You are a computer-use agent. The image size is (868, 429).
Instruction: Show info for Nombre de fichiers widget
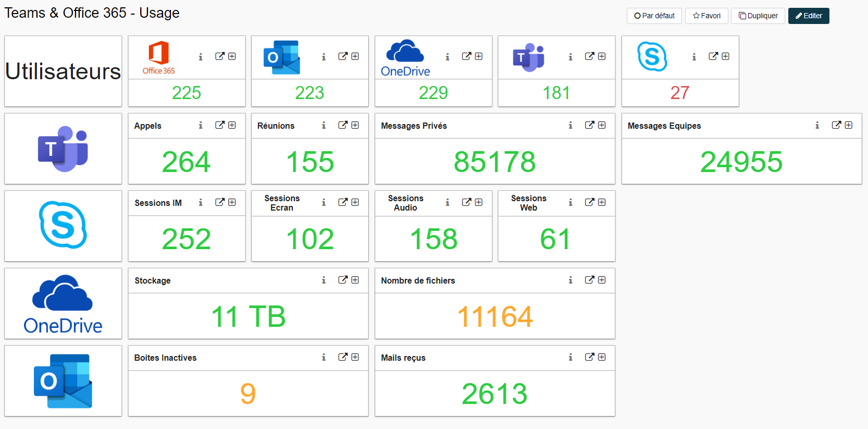click(571, 280)
